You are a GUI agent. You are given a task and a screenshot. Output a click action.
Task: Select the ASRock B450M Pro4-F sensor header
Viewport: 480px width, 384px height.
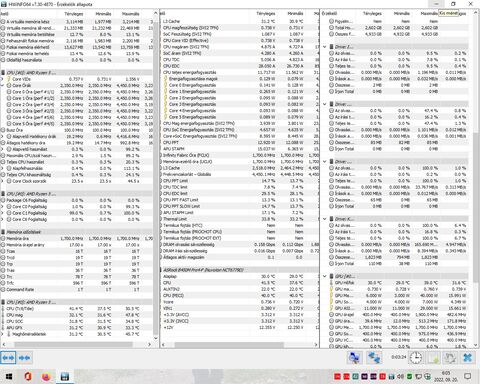pos(239,270)
